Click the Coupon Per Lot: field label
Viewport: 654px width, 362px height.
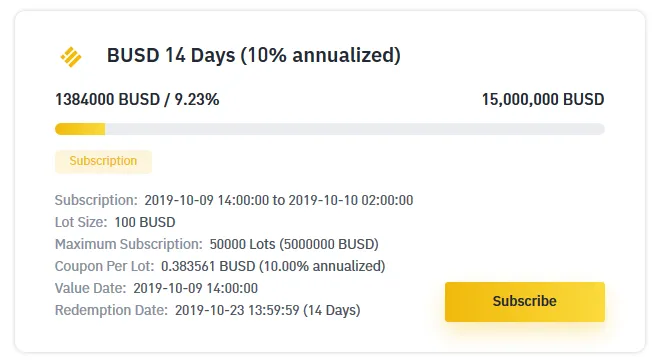104,266
